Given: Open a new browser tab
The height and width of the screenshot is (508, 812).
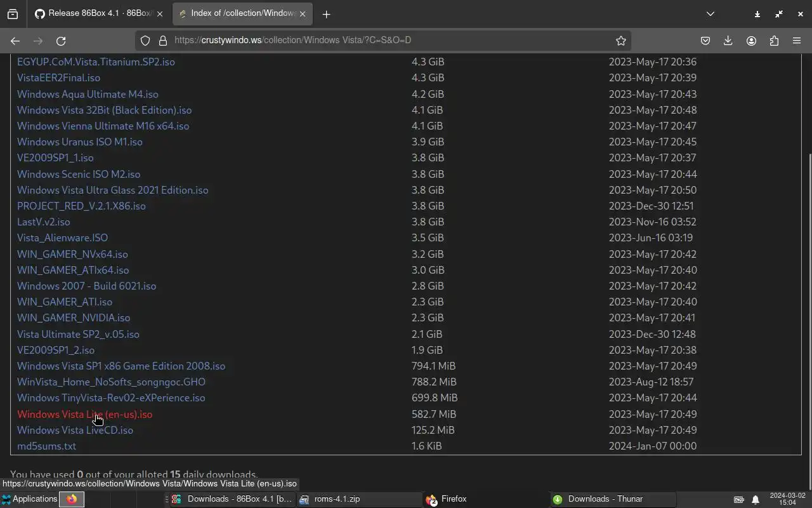Looking at the screenshot, I should click(x=326, y=14).
